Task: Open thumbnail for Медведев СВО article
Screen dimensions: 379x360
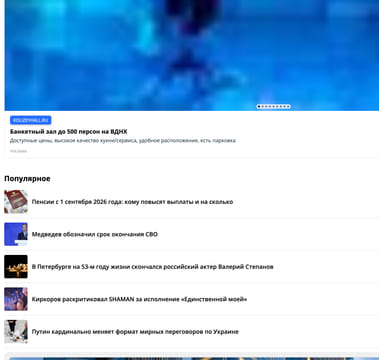Action: coord(16,234)
